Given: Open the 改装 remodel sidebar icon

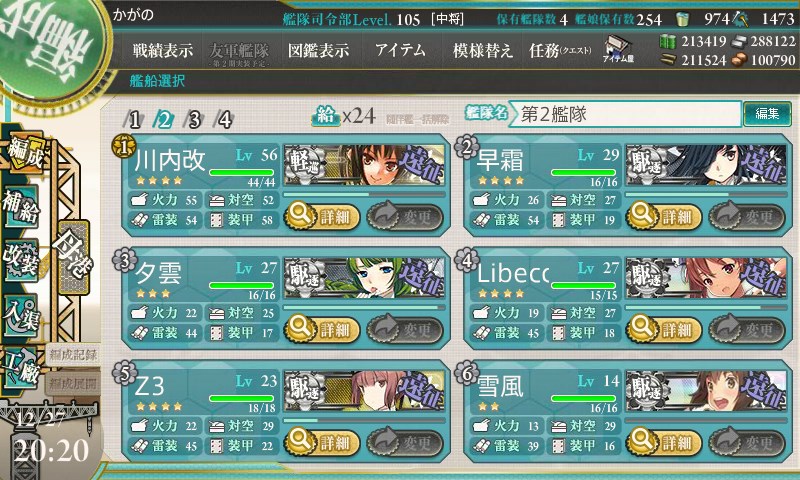Looking at the screenshot, I should pos(20,259).
